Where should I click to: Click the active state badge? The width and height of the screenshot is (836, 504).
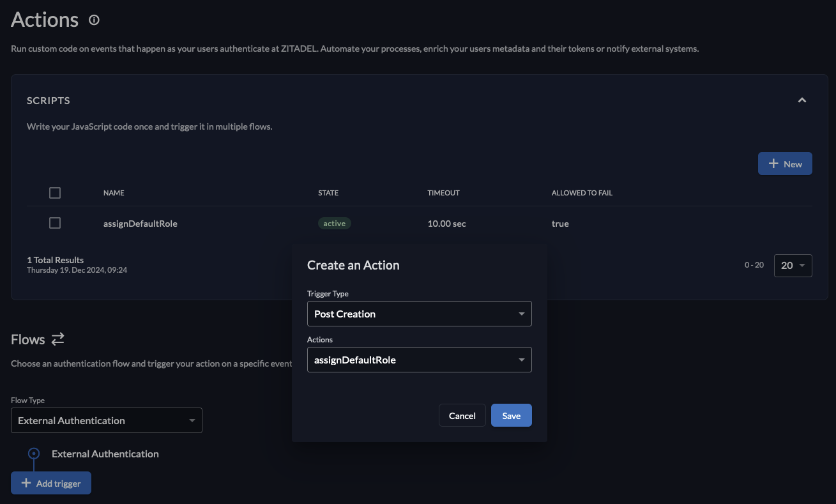pyautogui.click(x=334, y=223)
